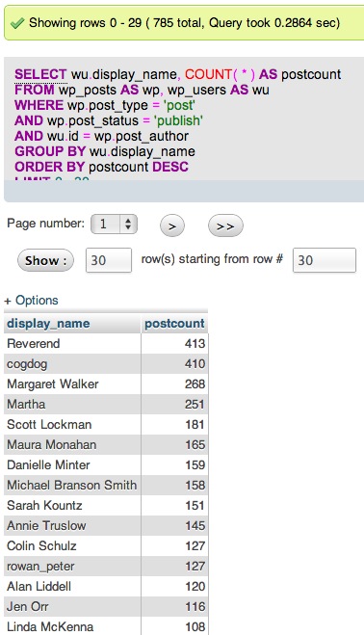The width and height of the screenshot is (364, 635).
Task: Open the Page number dropdown
Action: [114, 224]
